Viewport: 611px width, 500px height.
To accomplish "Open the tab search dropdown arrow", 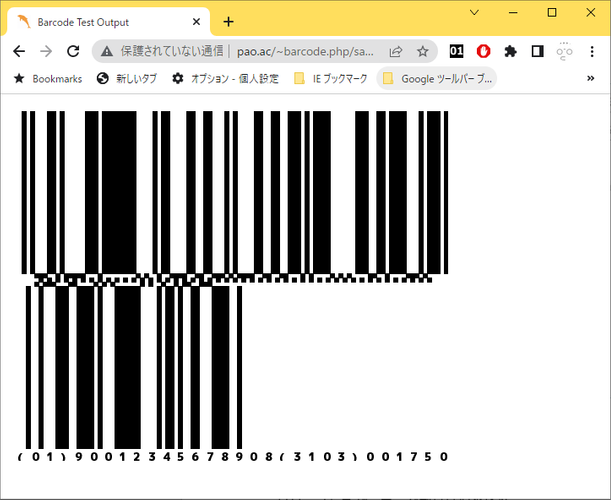I will tap(474, 12).
